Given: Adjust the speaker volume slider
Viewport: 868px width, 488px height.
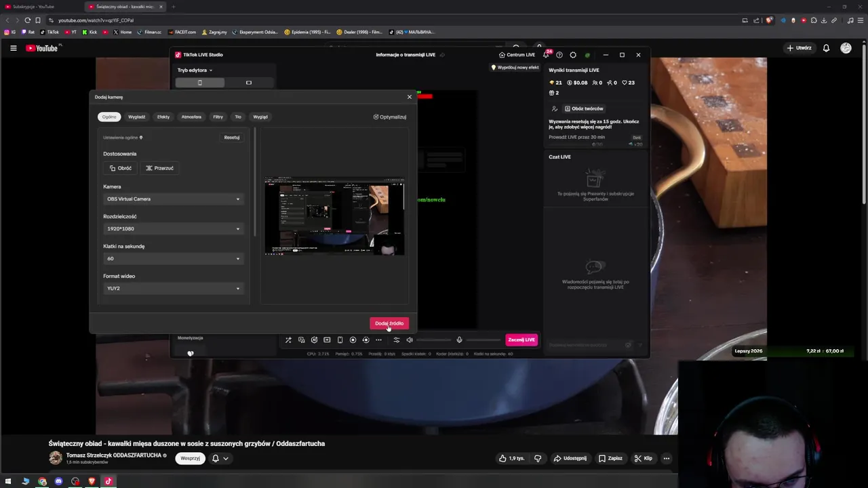Looking at the screenshot, I should [433, 340].
